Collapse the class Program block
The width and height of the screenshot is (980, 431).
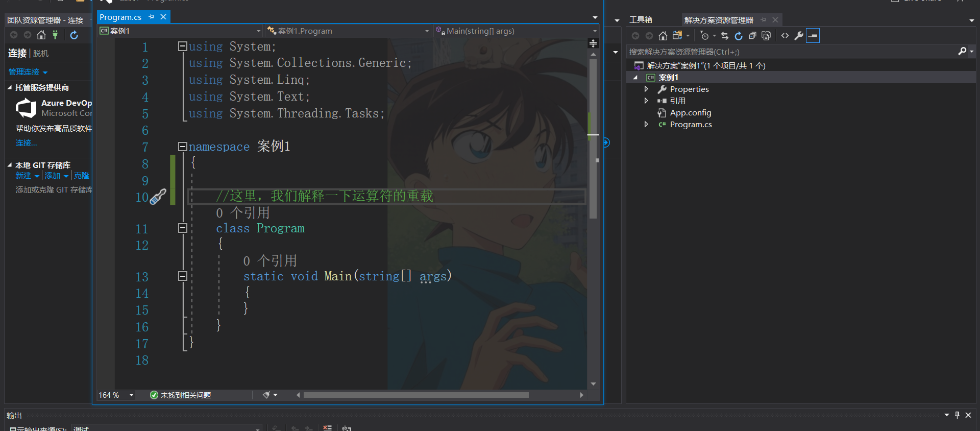pos(182,228)
